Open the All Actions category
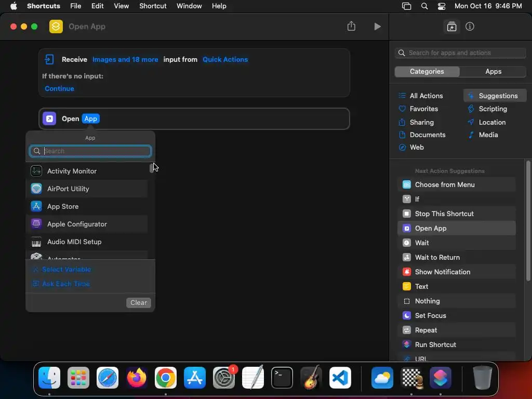Image resolution: width=532 pixels, height=399 pixels. click(x=426, y=96)
